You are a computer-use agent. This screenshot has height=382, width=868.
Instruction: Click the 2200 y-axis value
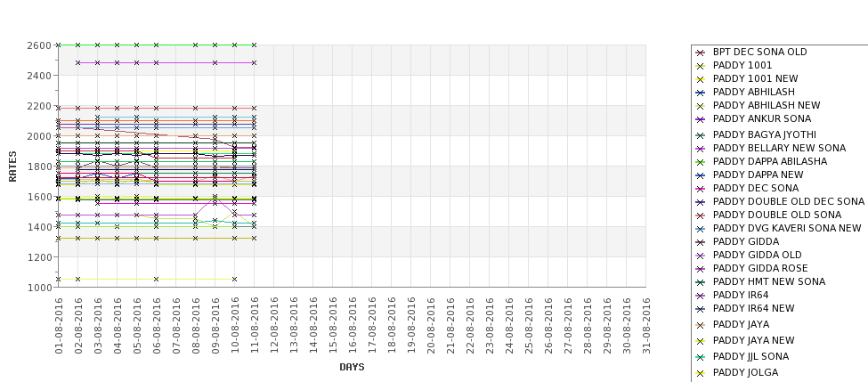click(39, 106)
